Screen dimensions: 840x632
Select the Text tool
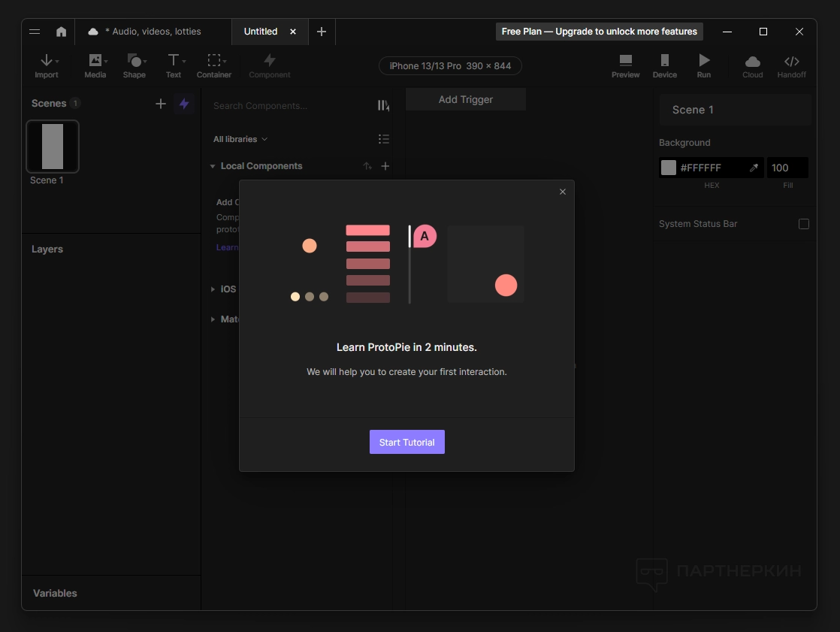coord(174,62)
